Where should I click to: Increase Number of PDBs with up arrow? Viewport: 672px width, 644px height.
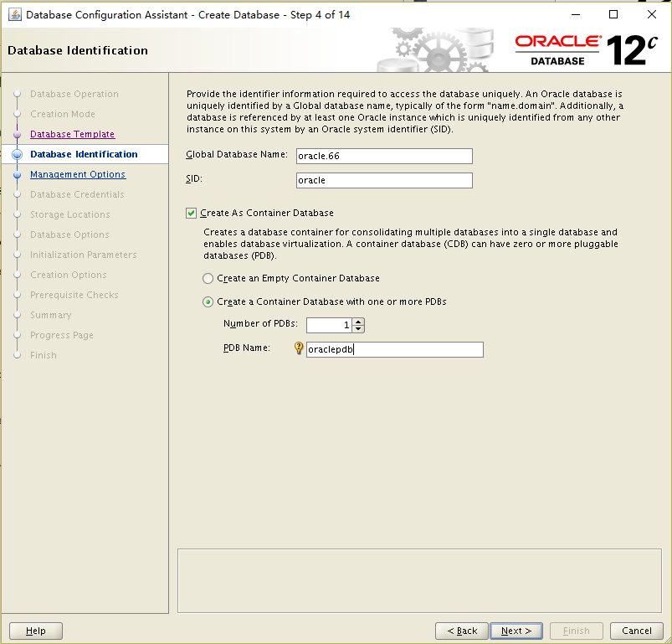click(x=358, y=321)
